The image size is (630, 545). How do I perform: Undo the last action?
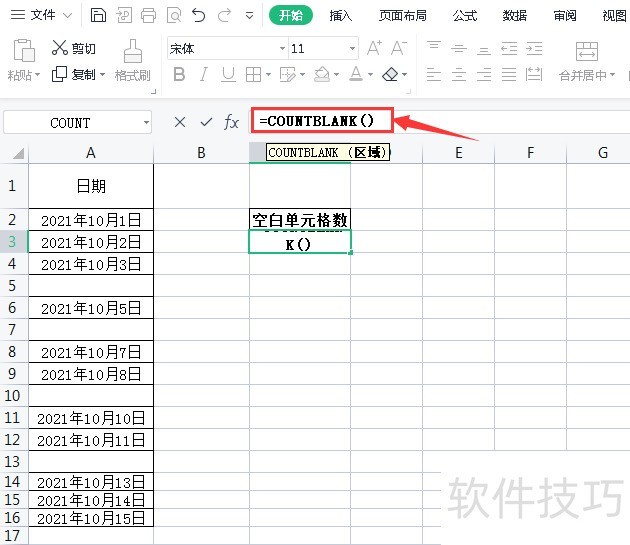199,16
